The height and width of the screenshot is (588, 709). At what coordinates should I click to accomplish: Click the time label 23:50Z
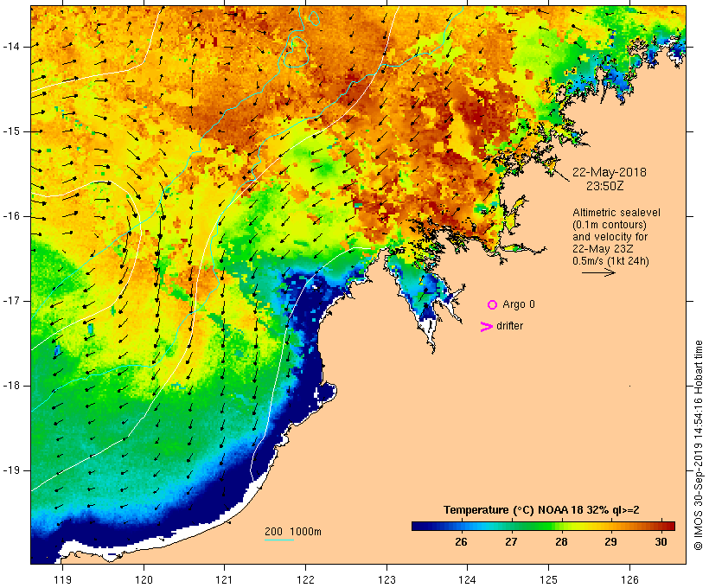point(604,186)
